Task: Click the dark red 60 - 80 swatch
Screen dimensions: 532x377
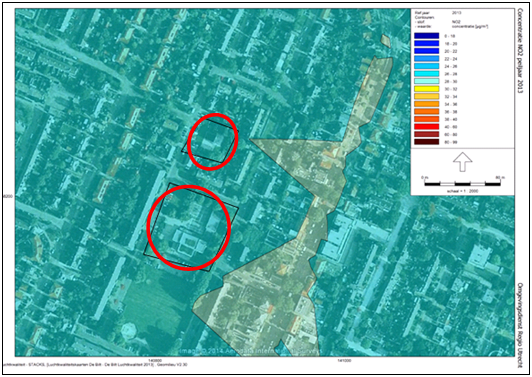Action: click(426, 134)
